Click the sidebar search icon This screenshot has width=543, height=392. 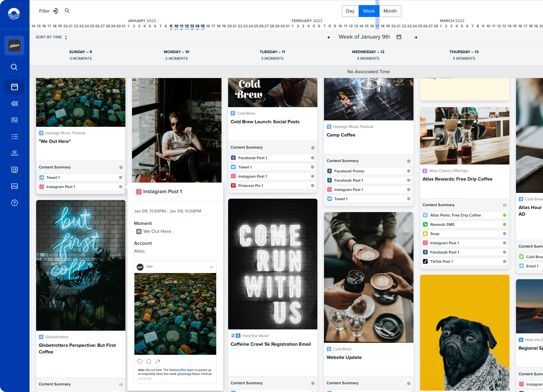click(14, 67)
